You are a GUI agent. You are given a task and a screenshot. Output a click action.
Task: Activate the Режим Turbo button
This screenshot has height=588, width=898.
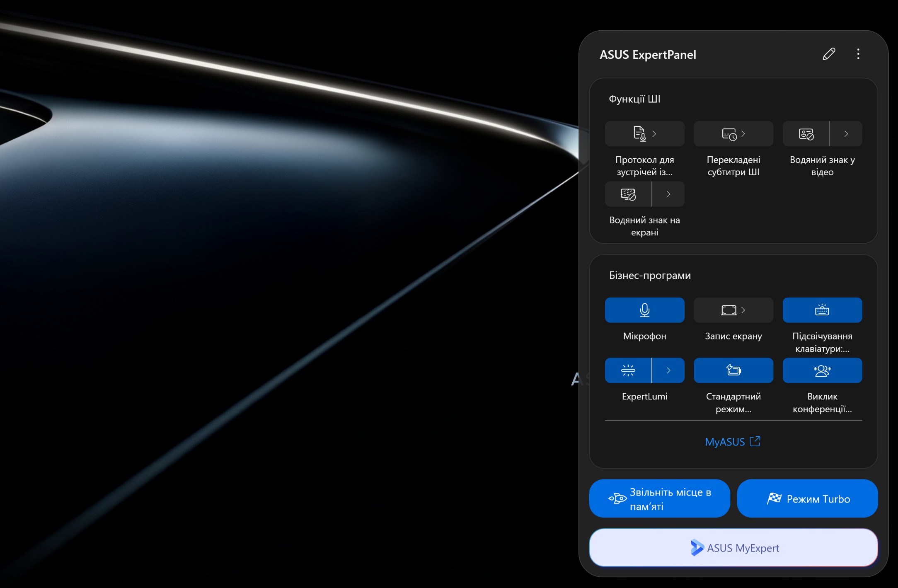(x=807, y=498)
